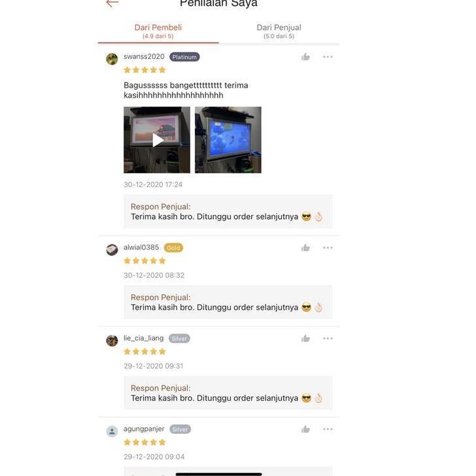Screen dimensions: 476x476
Task: Open swanss2020's profile avatar
Action: coord(112,59)
